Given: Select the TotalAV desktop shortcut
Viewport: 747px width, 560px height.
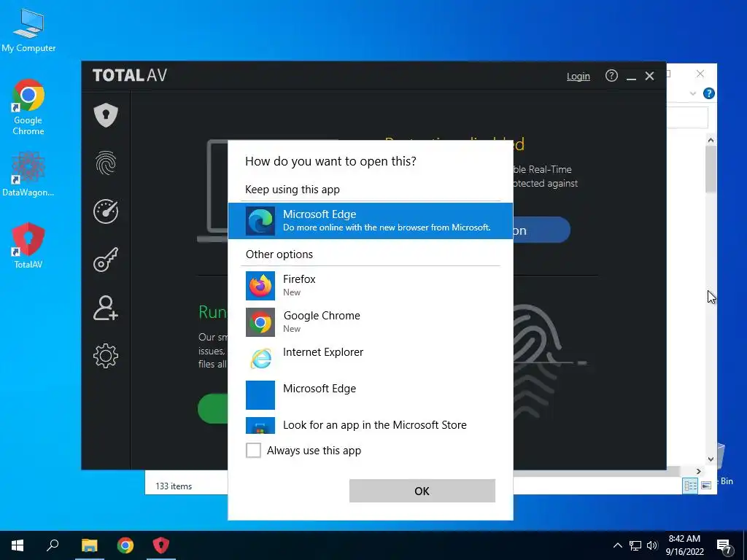Looking at the screenshot, I should click(x=28, y=246).
